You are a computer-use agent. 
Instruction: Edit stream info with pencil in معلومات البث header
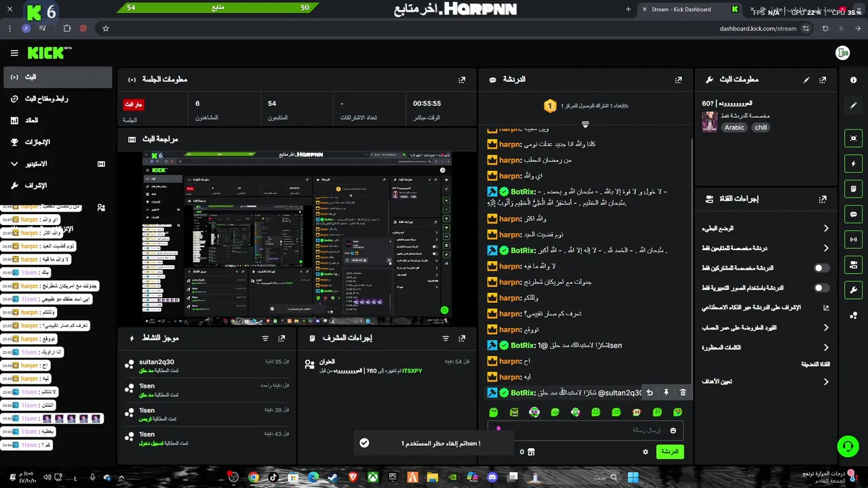pyautogui.click(x=806, y=80)
